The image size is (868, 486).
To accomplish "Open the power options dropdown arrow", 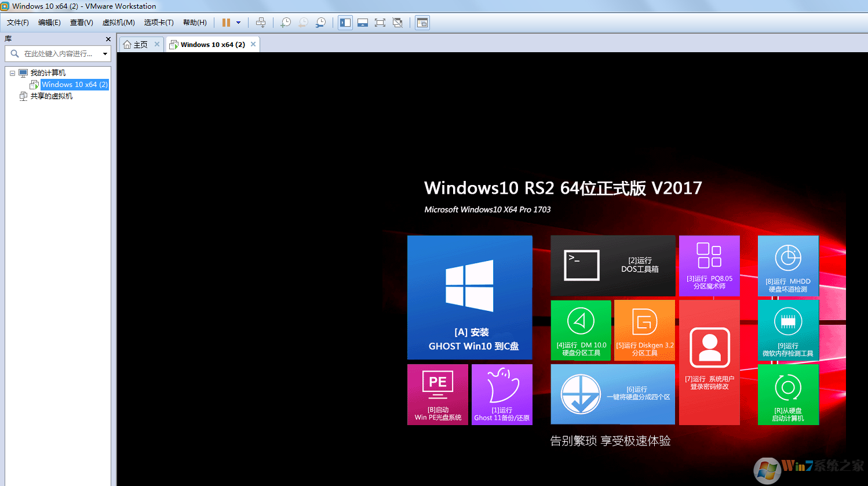I will (x=238, y=23).
